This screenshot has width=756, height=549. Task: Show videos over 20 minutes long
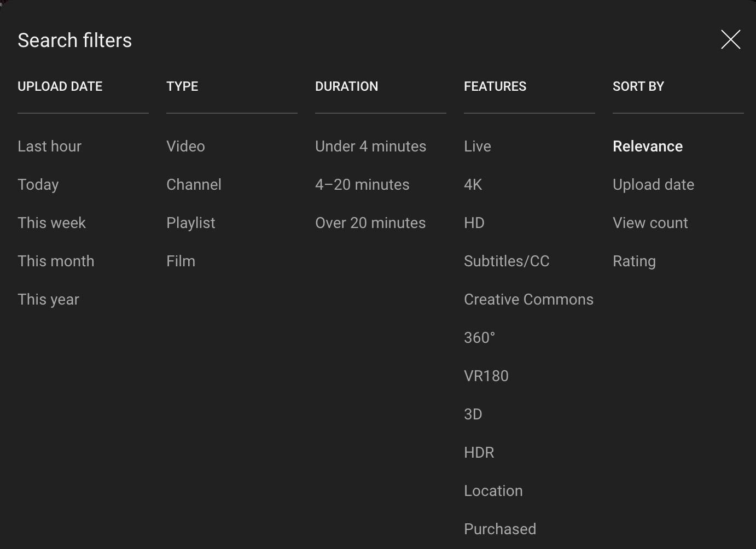[370, 223]
